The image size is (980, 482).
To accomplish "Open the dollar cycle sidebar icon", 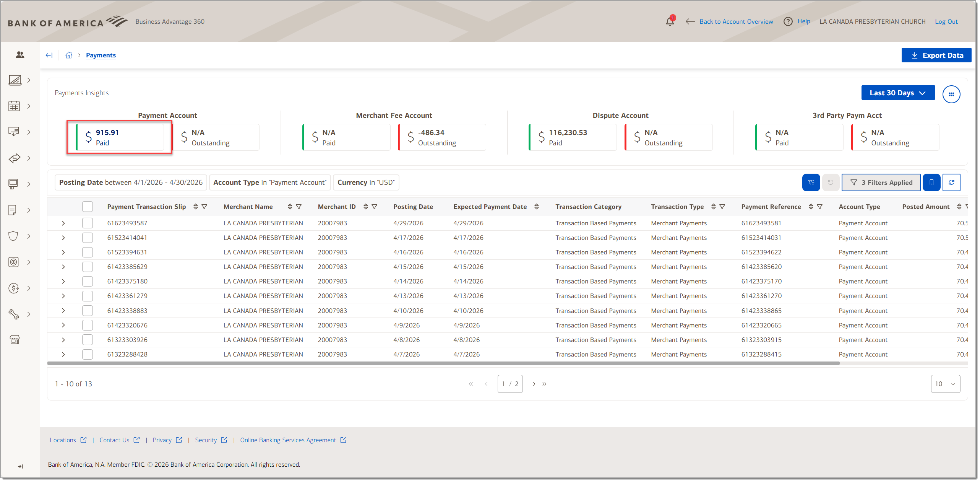I will [x=14, y=288].
